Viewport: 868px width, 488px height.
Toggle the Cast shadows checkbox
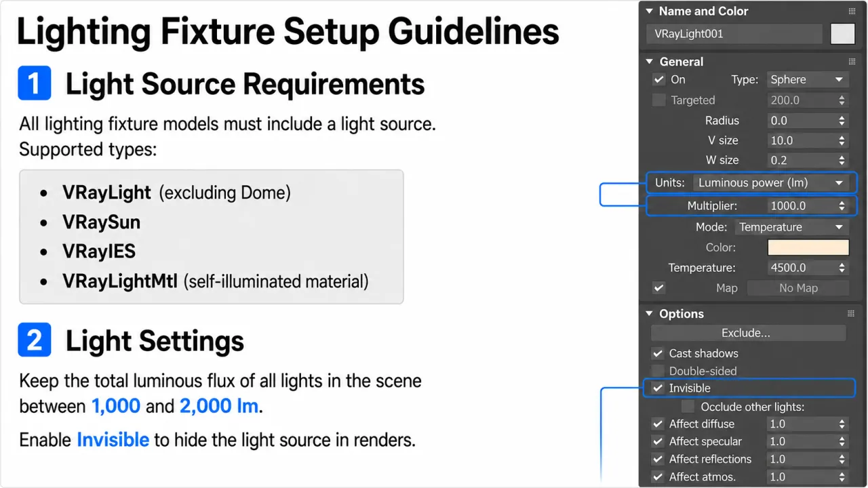click(658, 353)
